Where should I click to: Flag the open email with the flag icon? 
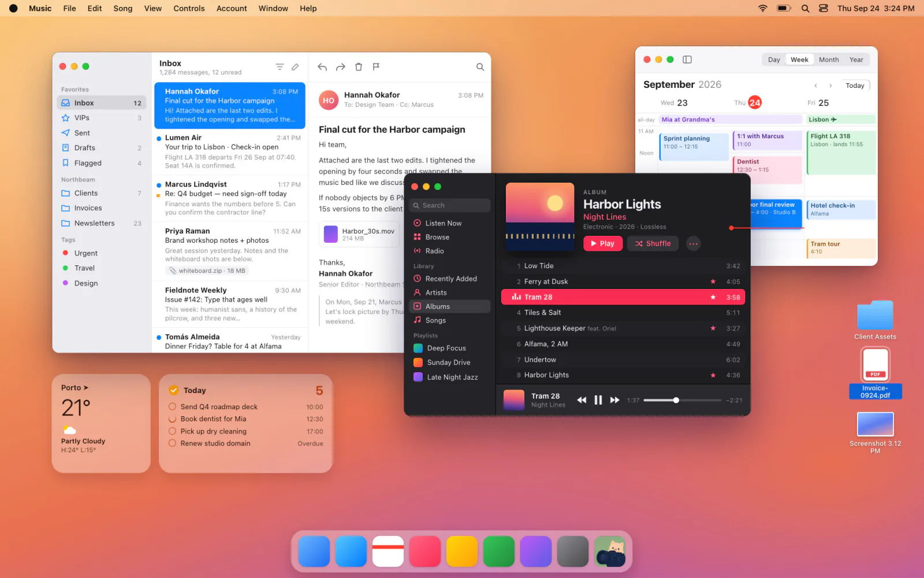pyautogui.click(x=376, y=67)
